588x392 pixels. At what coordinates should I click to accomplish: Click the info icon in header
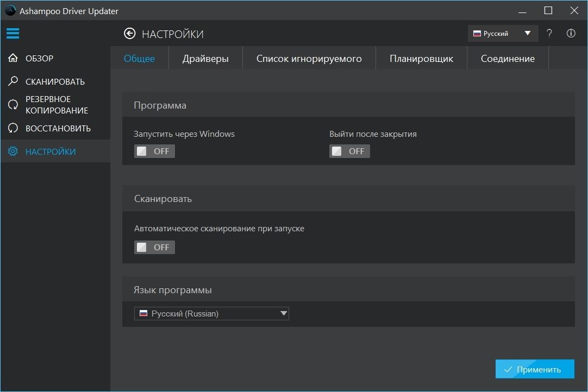tap(571, 33)
